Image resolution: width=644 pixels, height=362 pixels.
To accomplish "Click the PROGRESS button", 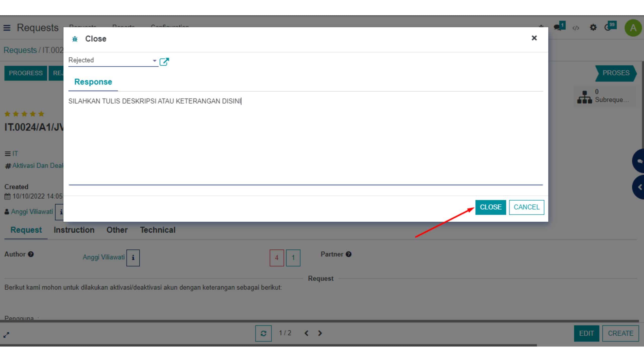I will (x=26, y=73).
